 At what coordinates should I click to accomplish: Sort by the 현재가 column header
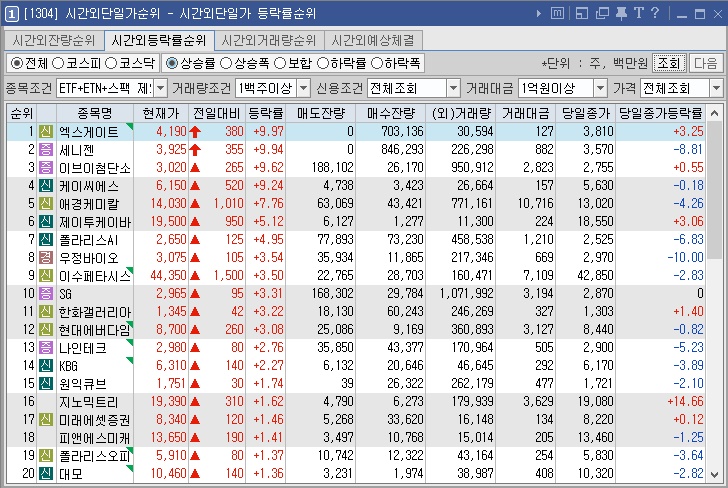point(161,113)
